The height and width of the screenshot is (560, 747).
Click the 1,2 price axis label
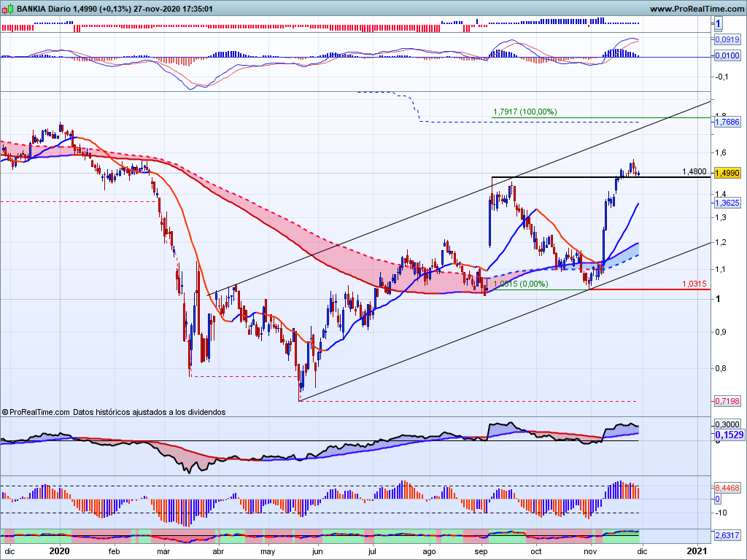tap(720, 243)
